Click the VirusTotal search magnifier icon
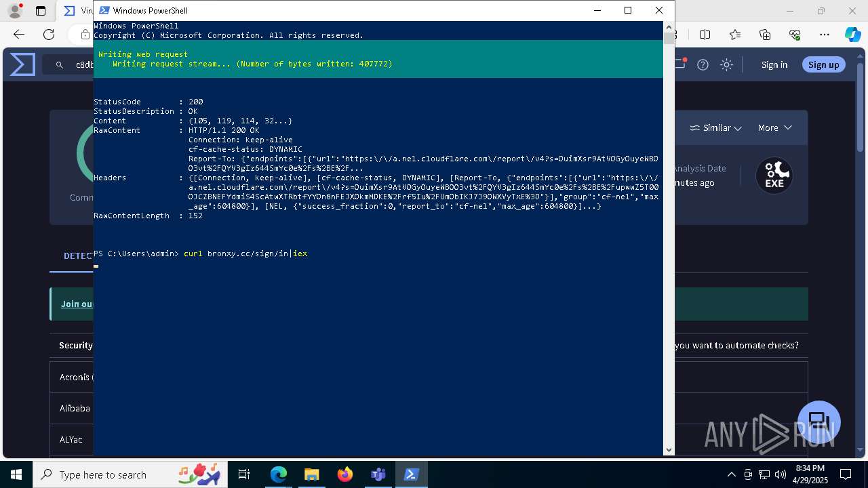The height and width of the screenshot is (488, 868). point(60,65)
